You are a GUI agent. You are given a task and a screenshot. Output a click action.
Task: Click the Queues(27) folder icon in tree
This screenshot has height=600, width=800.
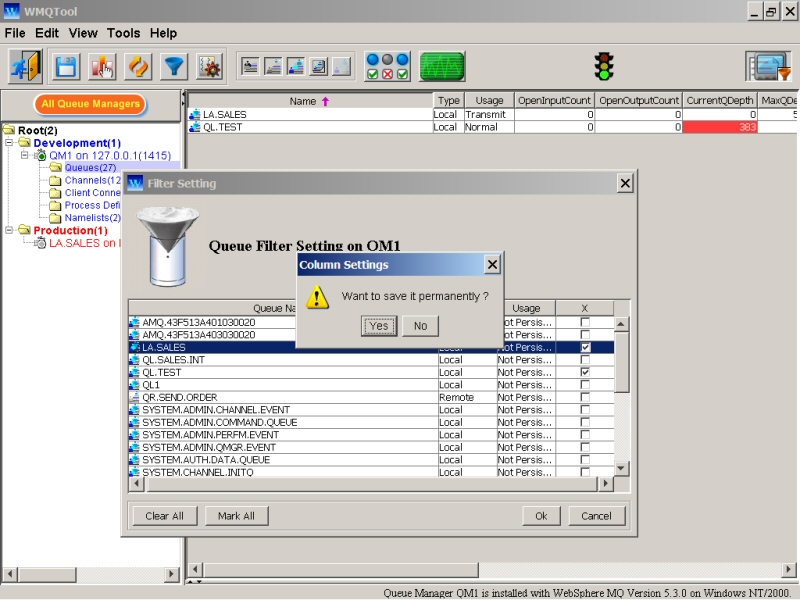tap(56, 168)
